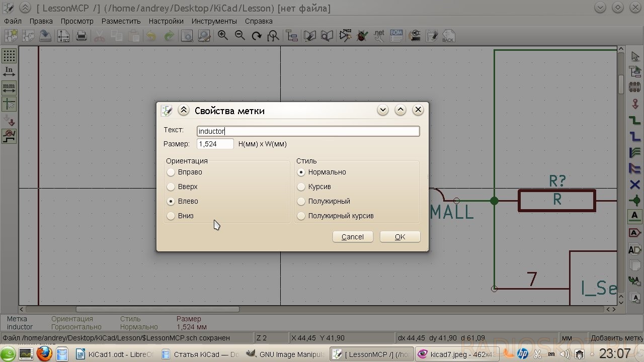Choose the Вниз orientation radio button
Image resolution: width=644 pixels, height=362 pixels.
[x=171, y=216]
